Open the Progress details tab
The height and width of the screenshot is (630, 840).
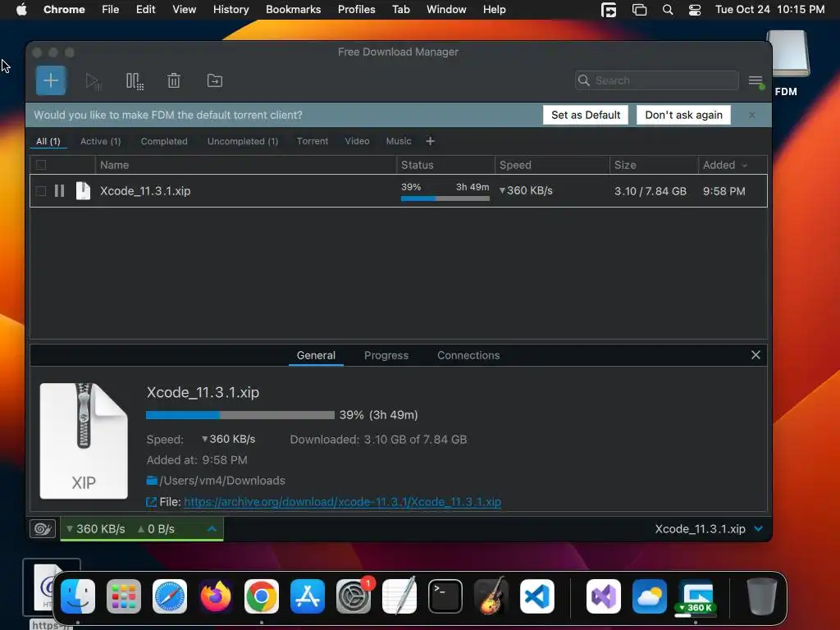pos(386,355)
